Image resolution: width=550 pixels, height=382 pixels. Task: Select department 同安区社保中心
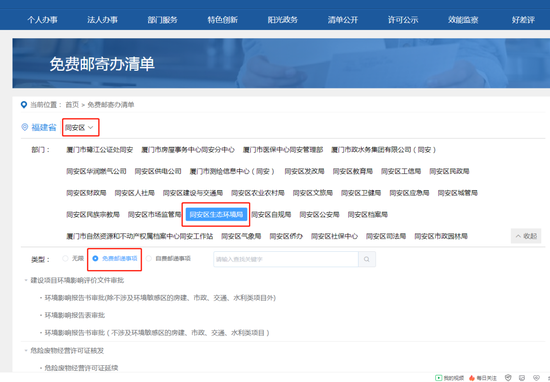(x=334, y=236)
